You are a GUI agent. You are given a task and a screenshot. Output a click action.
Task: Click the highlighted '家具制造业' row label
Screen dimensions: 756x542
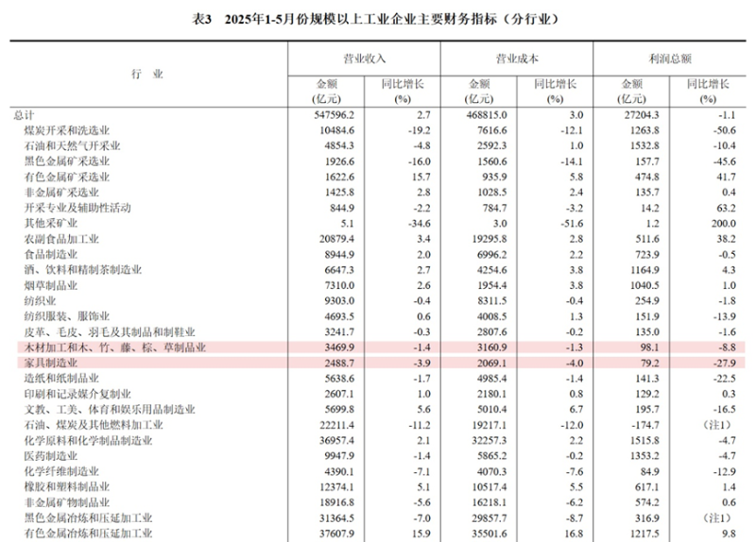click(x=51, y=363)
